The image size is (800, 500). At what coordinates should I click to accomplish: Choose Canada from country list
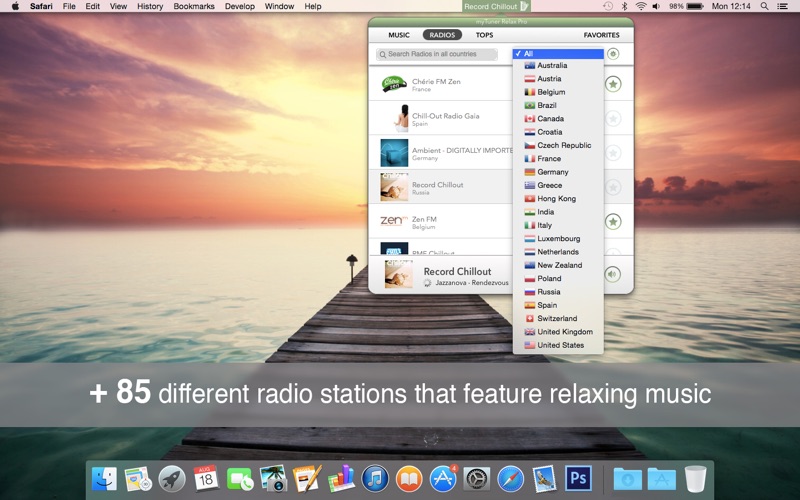[558, 118]
